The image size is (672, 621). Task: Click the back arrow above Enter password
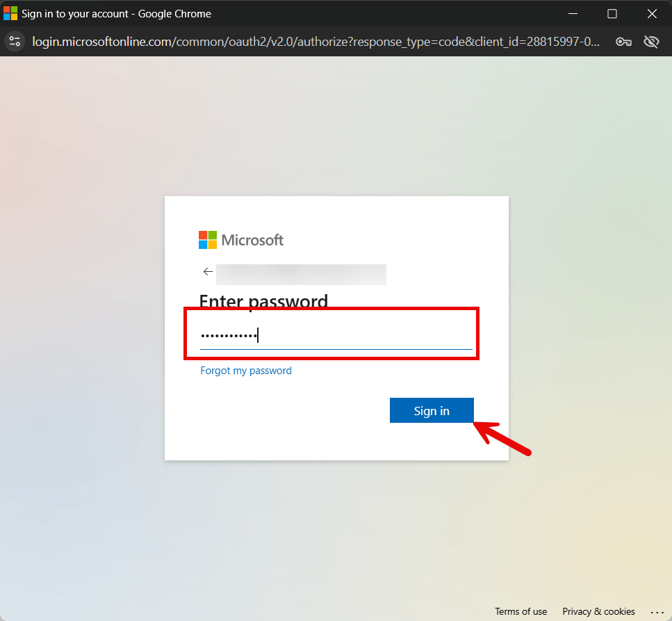(208, 271)
